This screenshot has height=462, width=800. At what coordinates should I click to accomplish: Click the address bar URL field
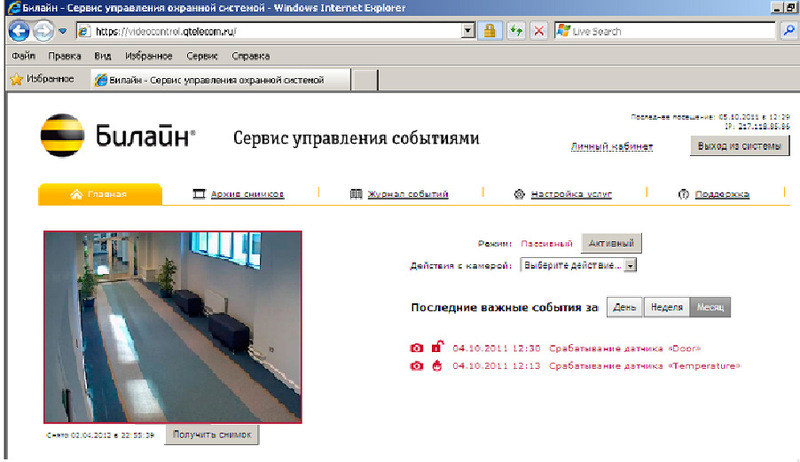276,32
